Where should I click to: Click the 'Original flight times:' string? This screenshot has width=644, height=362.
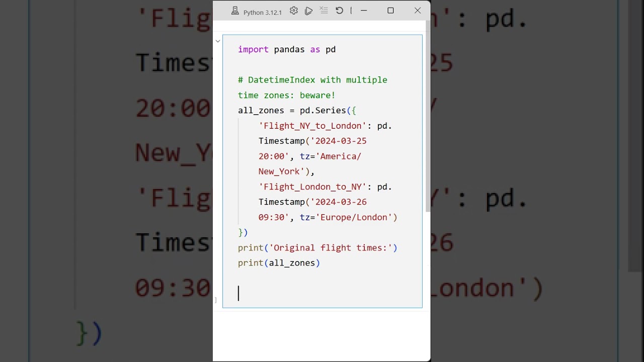pos(331,248)
